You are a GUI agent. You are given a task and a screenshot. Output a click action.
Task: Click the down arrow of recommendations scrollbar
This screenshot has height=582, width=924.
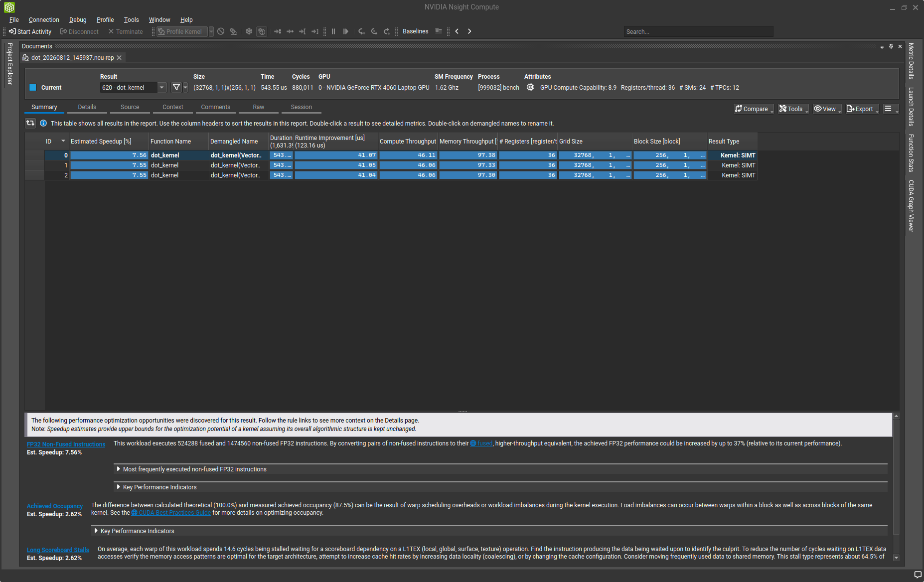click(x=896, y=558)
